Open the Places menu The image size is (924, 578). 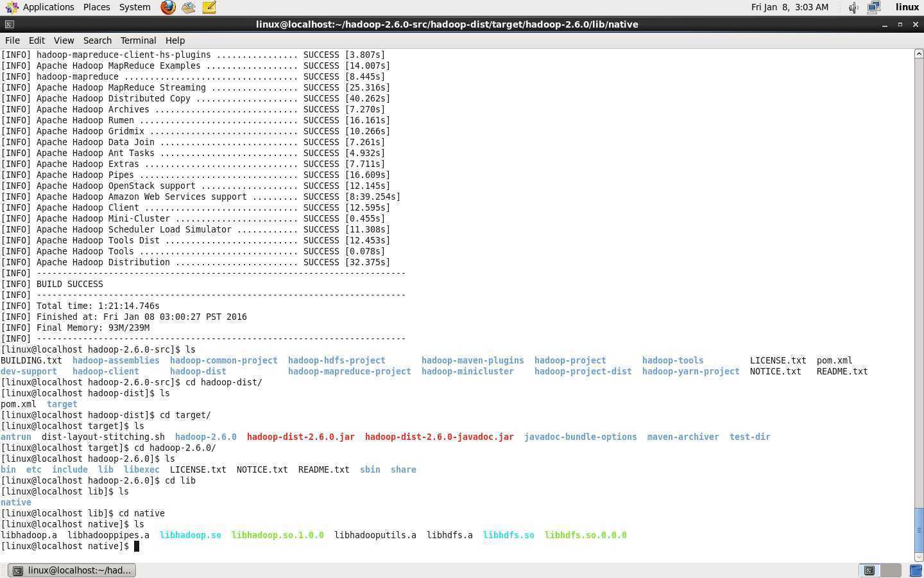(x=96, y=7)
